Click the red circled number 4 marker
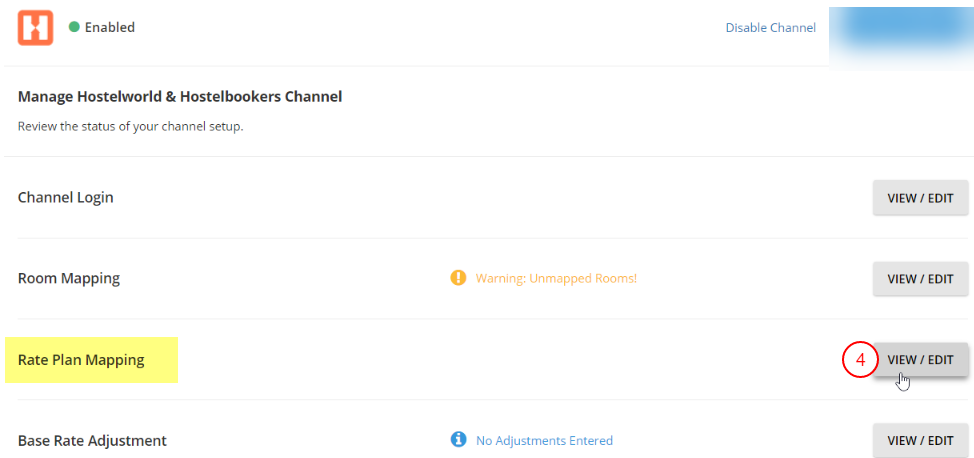The height and width of the screenshot is (458, 974). [859, 360]
